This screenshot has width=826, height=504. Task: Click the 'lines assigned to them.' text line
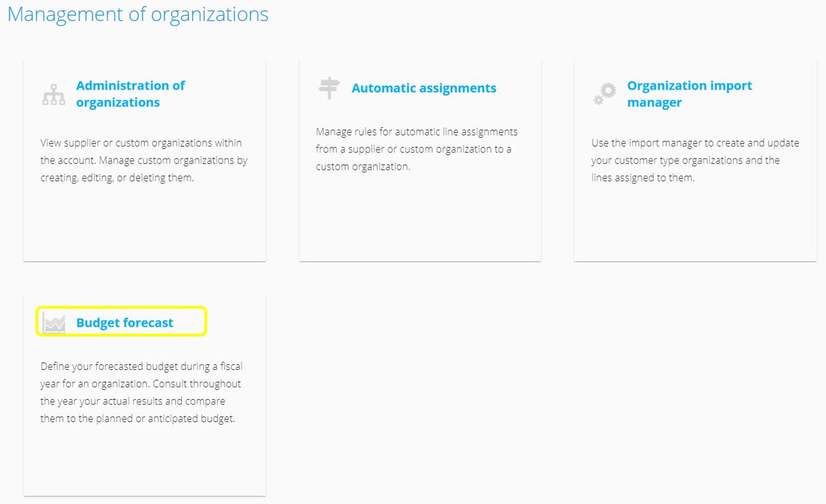(x=642, y=177)
